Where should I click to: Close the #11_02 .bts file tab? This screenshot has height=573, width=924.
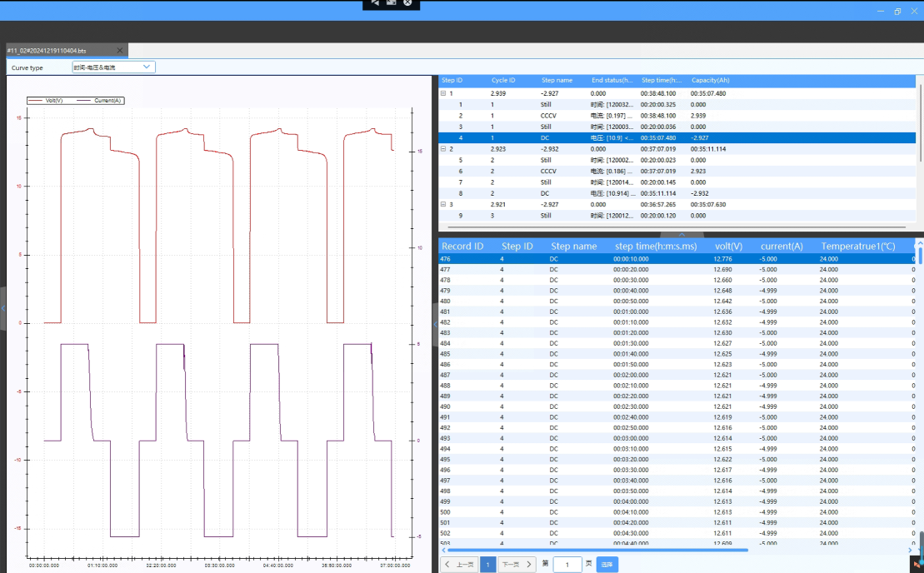point(120,51)
